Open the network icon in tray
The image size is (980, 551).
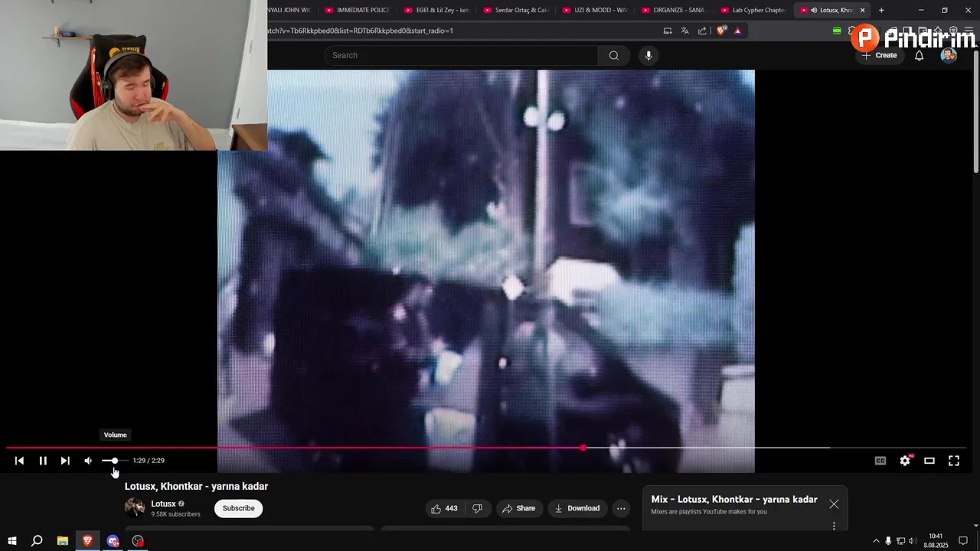pyautogui.click(x=900, y=541)
